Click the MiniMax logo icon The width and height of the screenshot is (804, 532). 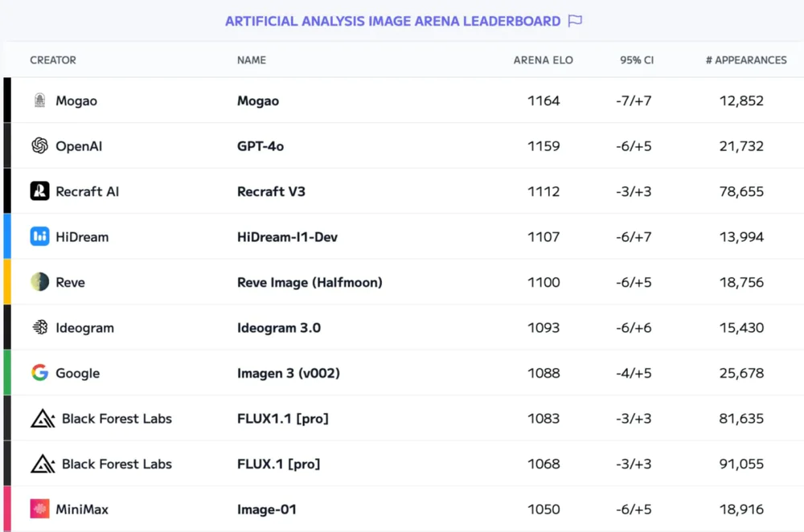point(39,509)
